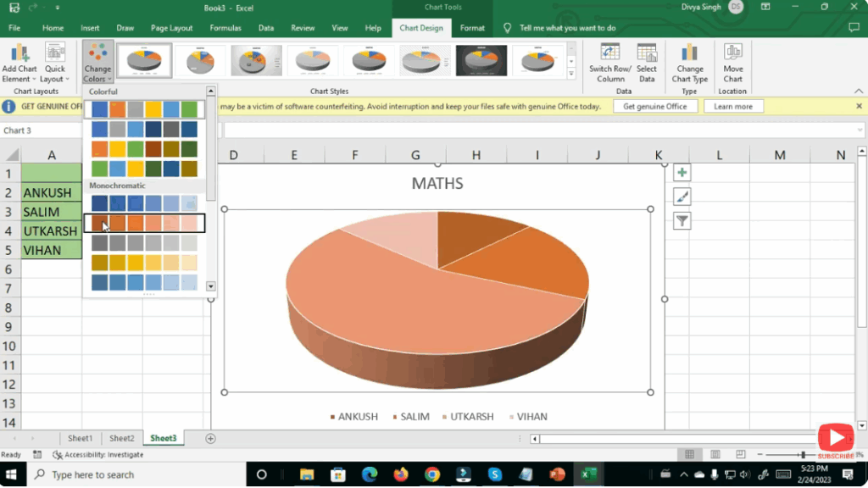Switch to the Sheet1 worksheet tab
Image resolution: width=868 pixels, height=488 pixels.
tap(81, 438)
